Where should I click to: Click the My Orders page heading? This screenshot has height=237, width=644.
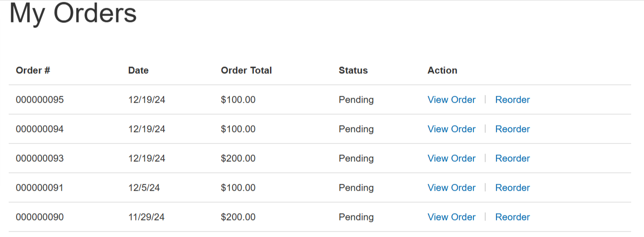73,13
